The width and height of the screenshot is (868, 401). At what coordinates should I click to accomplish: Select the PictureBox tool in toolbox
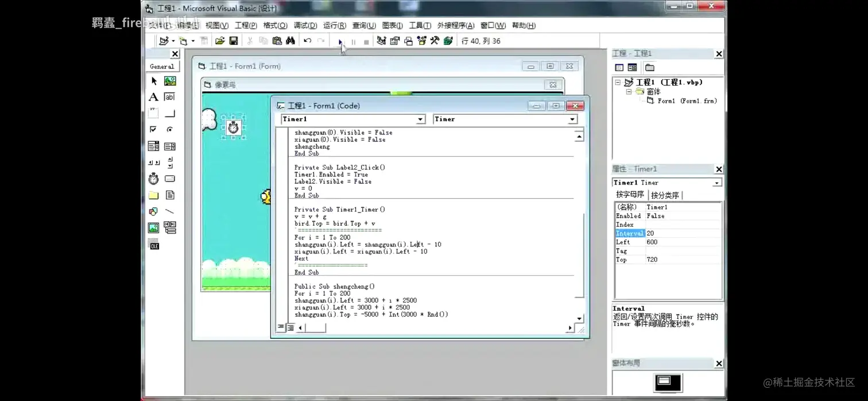coord(170,81)
